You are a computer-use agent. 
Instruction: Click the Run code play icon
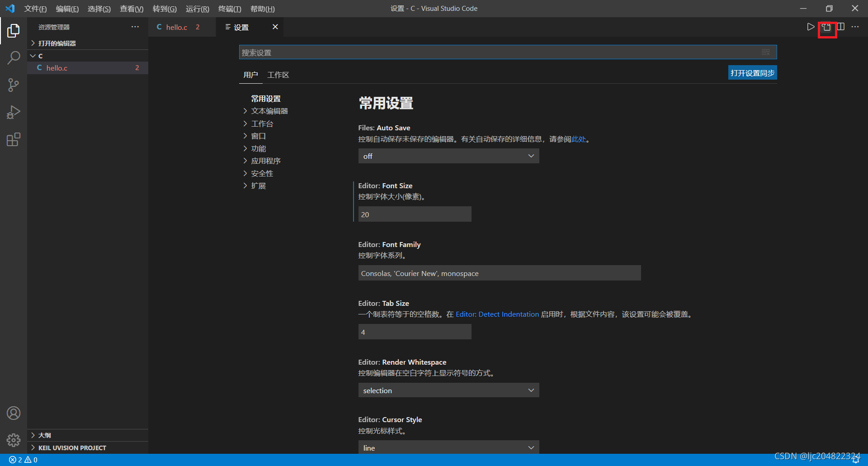click(811, 27)
